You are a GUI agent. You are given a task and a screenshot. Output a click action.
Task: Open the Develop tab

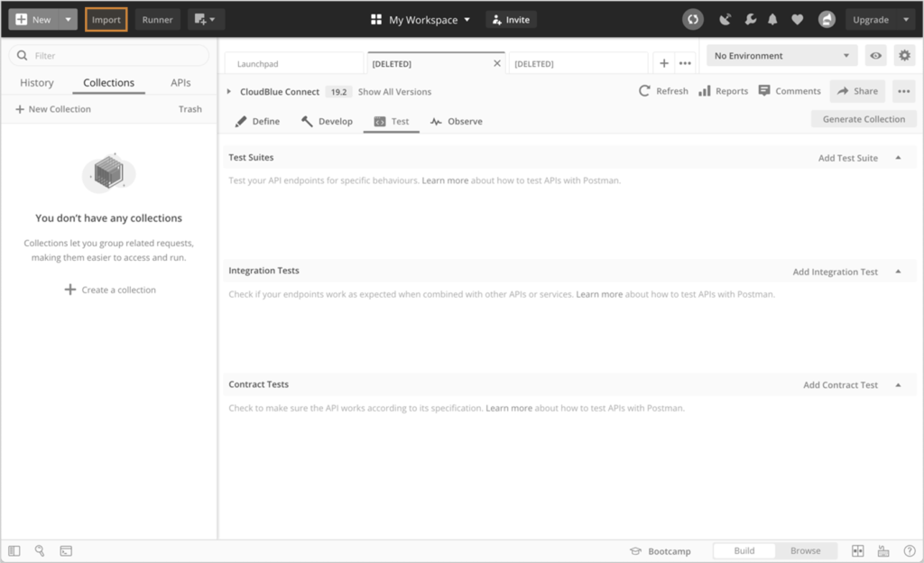[327, 121]
